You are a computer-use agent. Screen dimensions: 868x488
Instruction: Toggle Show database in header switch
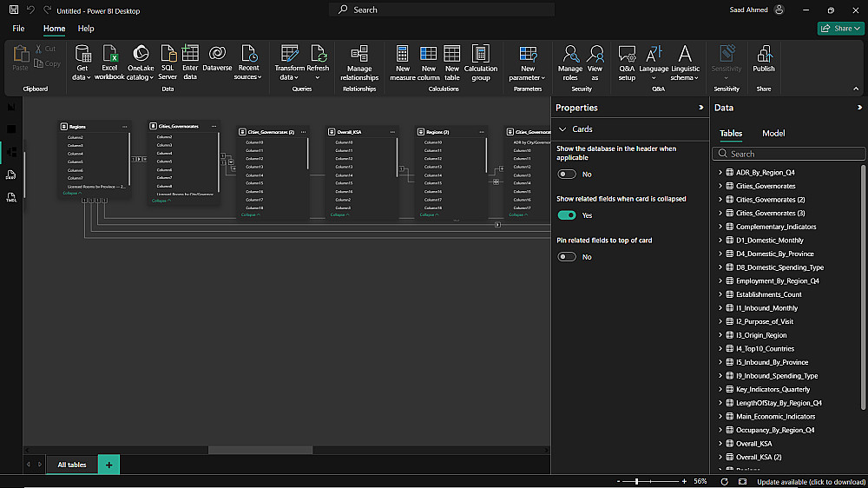coord(567,174)
